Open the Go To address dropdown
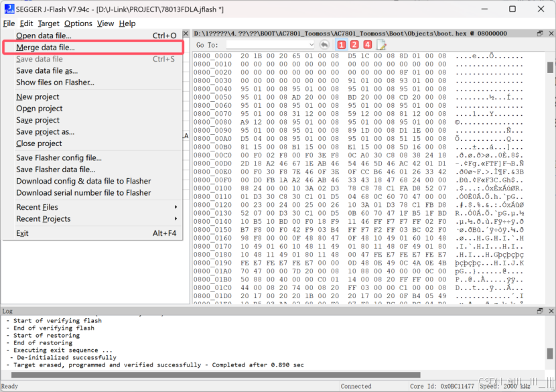556x392 pixels. (x=311, y=45)
